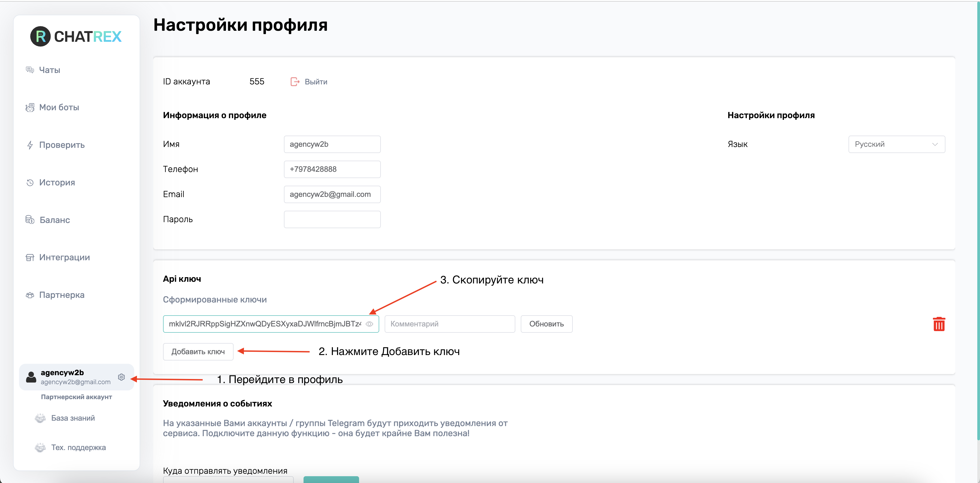Click the History clock icon
Viewport: 980px width, 483px height.
(30, 183)
